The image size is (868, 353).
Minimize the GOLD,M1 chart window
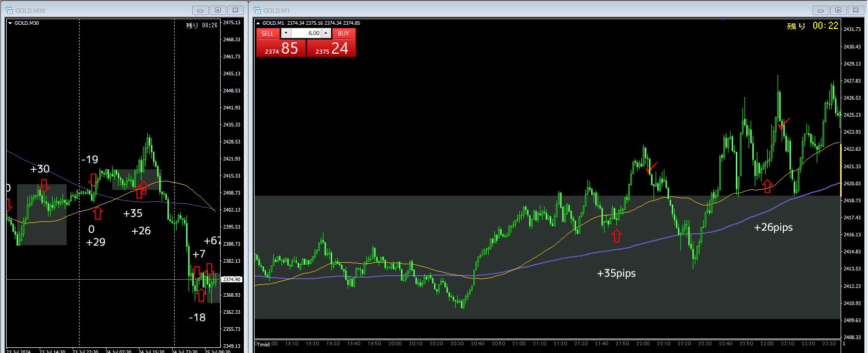pos(821,10)
